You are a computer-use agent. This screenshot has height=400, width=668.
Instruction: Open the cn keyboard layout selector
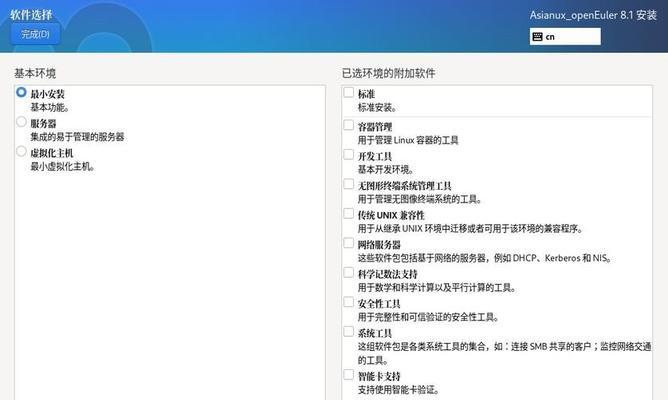pos(565,37)
